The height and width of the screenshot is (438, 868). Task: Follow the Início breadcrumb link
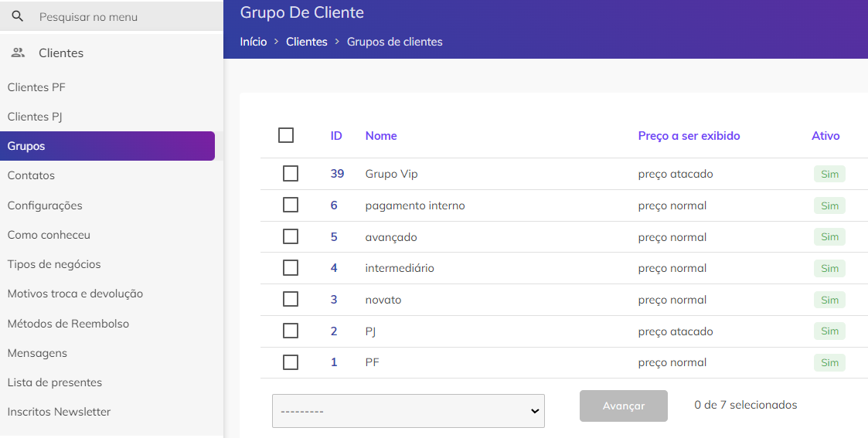tap(253, 42)
